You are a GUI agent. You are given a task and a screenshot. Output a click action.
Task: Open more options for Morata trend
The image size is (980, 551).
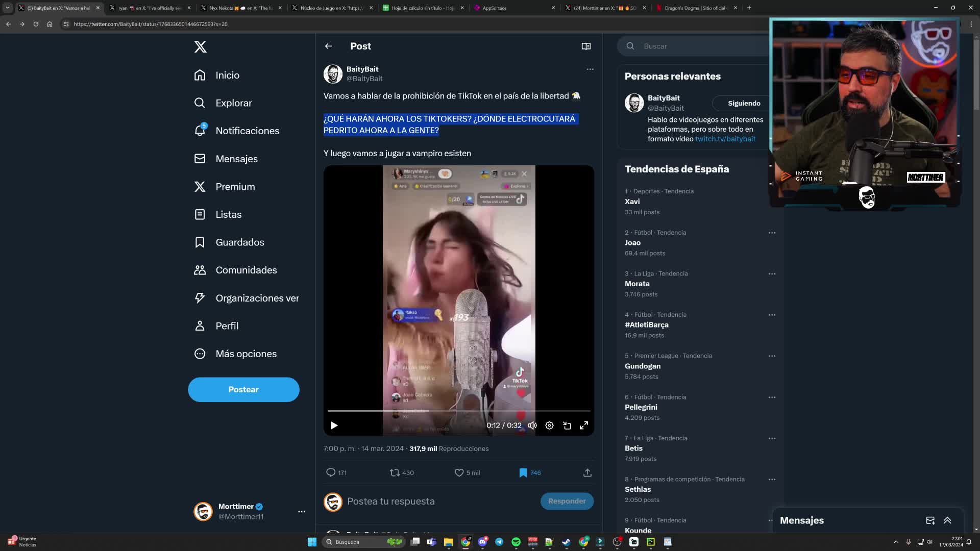(x=772, y=274)
